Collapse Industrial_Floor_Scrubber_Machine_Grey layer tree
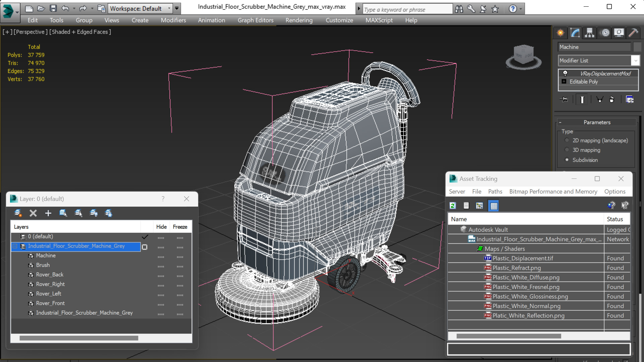This screenshot has width=644, height=362. pyautogui.click(x=15, y=246)
